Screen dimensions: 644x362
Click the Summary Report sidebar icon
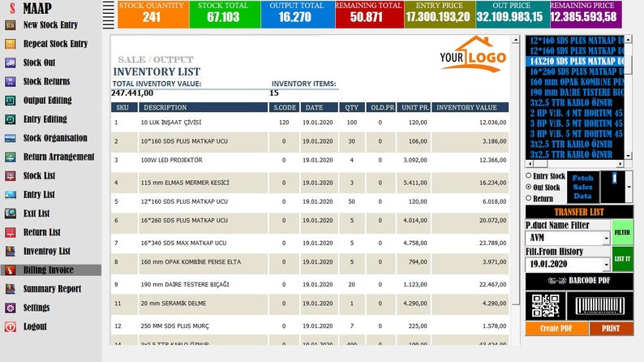pos(11,289)
